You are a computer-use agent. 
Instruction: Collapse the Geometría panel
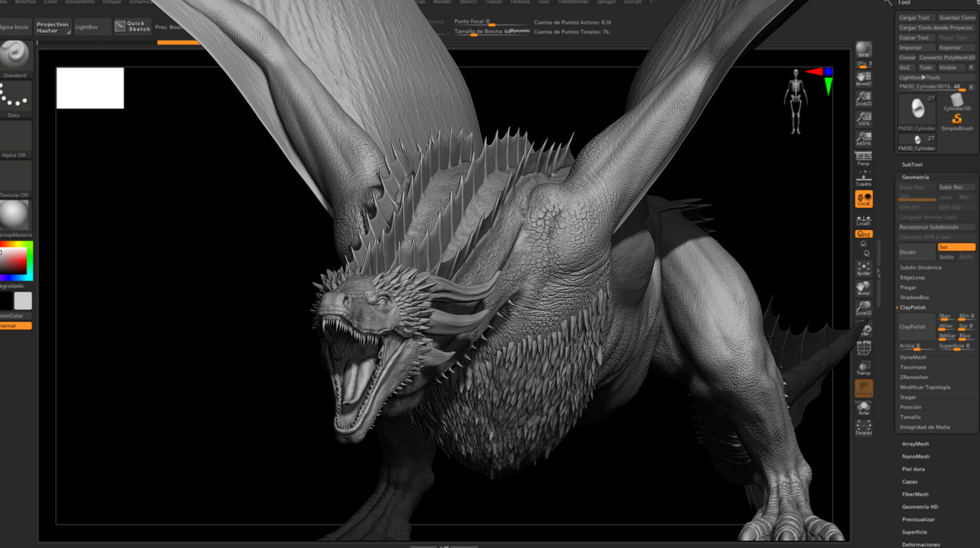[915, 177]
